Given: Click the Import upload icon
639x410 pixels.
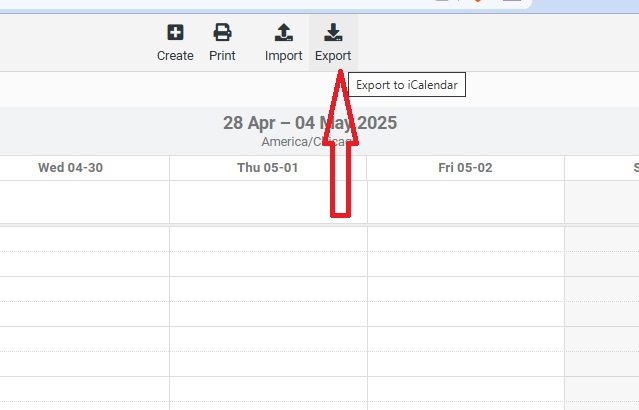Looking at the screenshot, I should click(284, 33).
